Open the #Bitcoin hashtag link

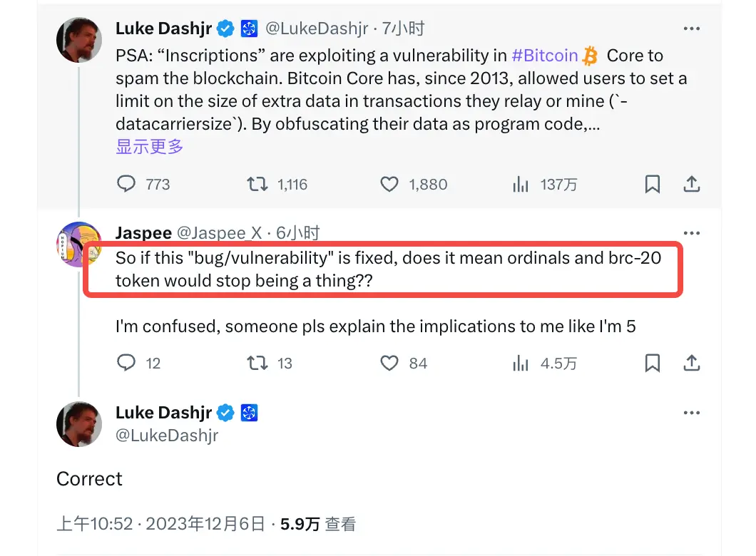[545, 55]
